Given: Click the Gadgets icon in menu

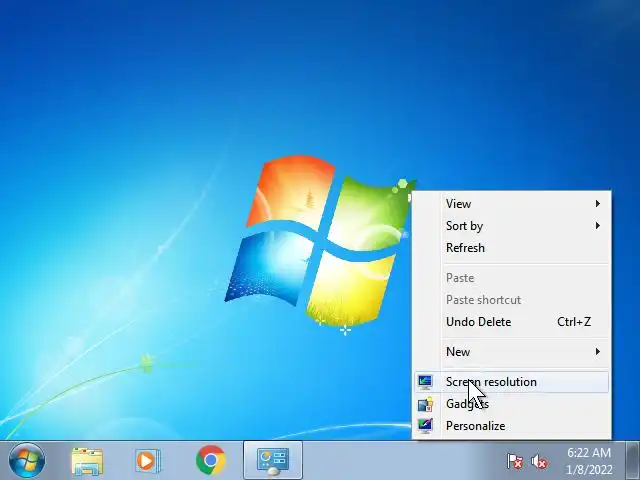Looking at the screenshot, I should 425,404.
